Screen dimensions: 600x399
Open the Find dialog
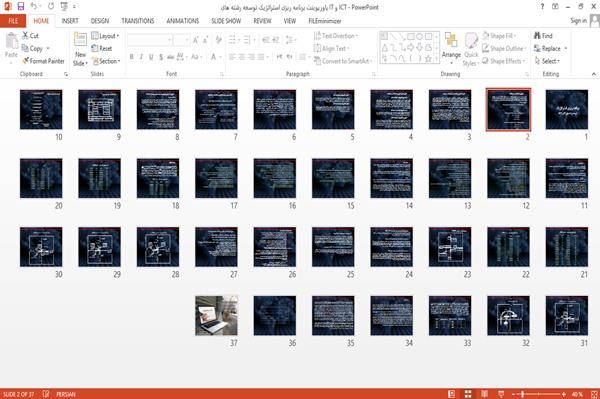(543, 36)
